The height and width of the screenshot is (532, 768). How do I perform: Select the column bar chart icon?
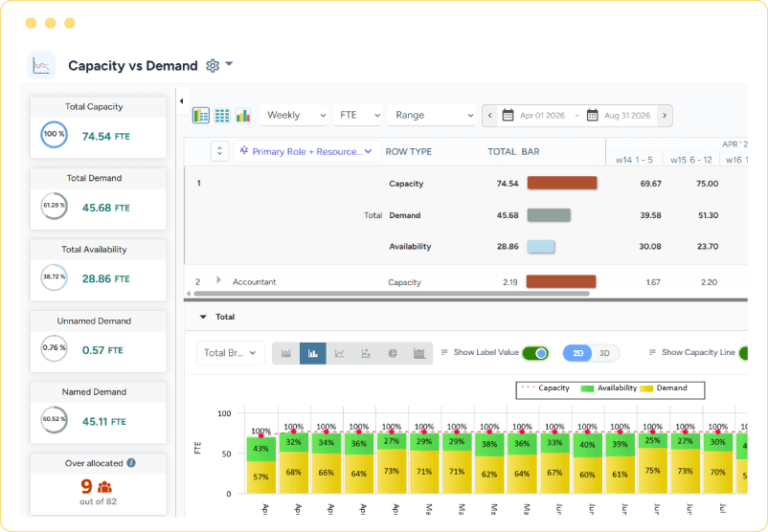tap(312, 353)
